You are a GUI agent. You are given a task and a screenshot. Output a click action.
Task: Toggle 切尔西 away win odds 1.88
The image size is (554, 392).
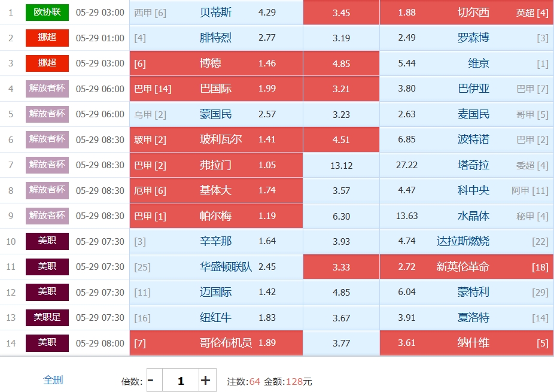467,13
